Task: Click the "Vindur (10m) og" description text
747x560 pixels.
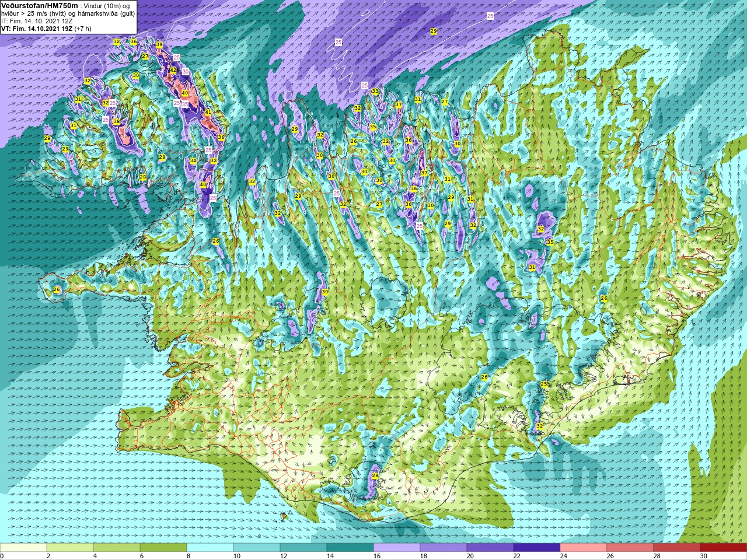Action: point(107,6)
